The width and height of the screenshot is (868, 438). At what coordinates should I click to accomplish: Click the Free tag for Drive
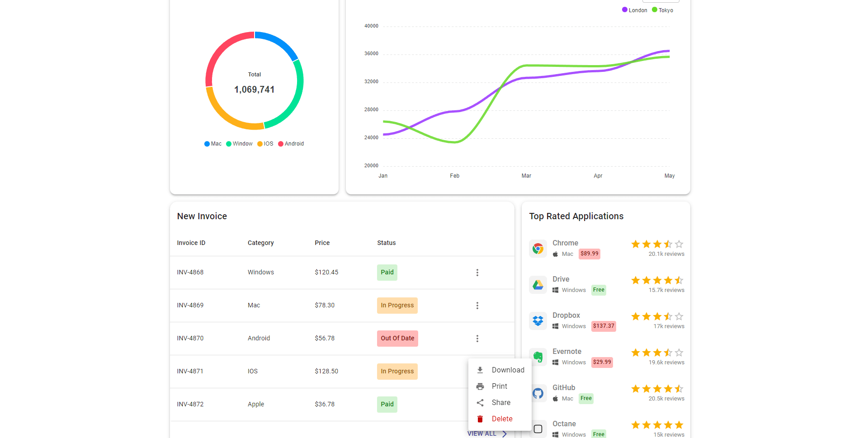pyautogui.click(x=599, y=290)
